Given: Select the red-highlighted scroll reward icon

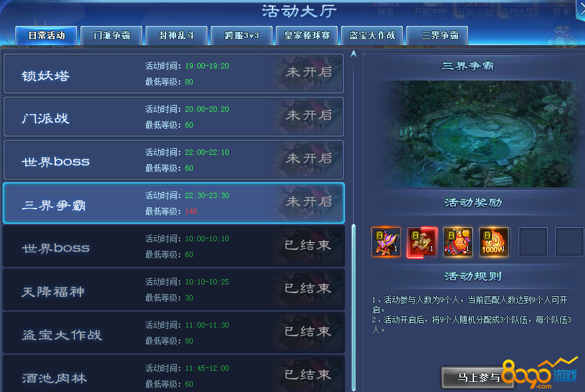Looking at the screenshot, I should point(422,242).
